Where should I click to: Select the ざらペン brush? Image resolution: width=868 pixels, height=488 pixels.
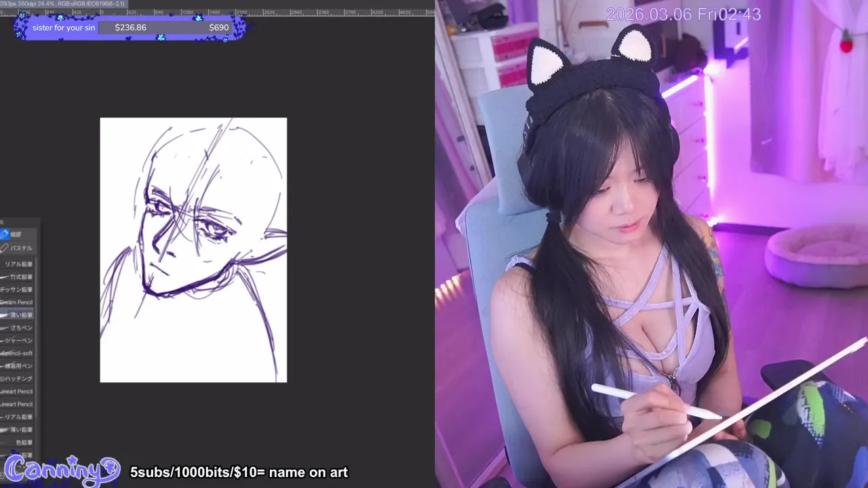(x=17, y=328)
